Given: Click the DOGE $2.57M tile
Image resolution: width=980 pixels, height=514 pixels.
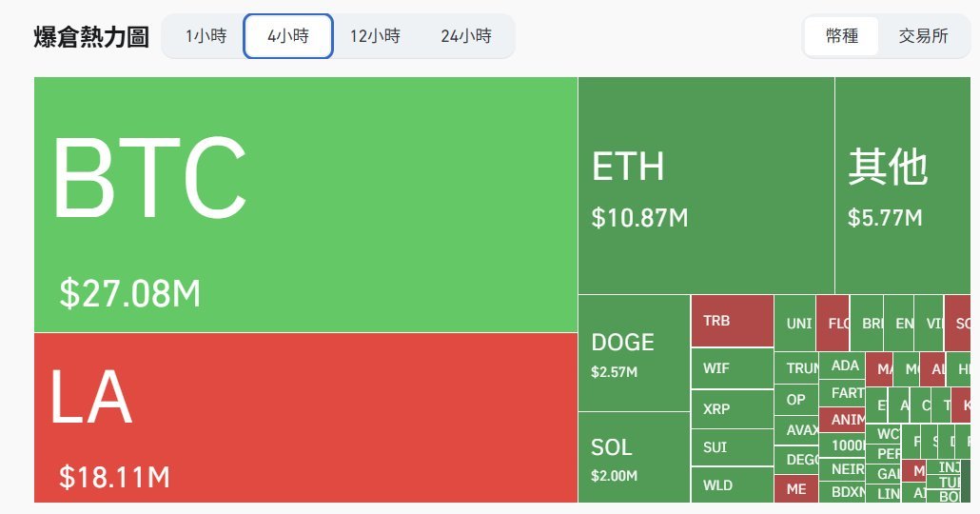Looking at the screenshot, I should pos(634,353).
